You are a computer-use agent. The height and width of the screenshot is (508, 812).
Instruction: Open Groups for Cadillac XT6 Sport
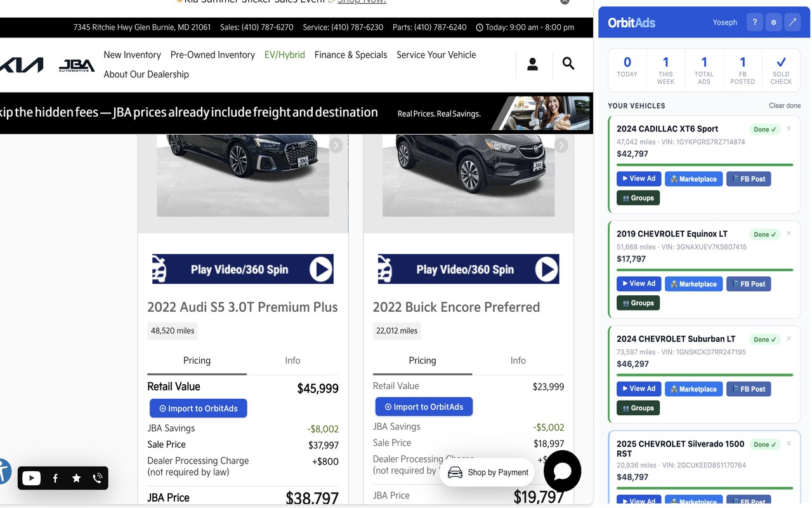point(638,198)
